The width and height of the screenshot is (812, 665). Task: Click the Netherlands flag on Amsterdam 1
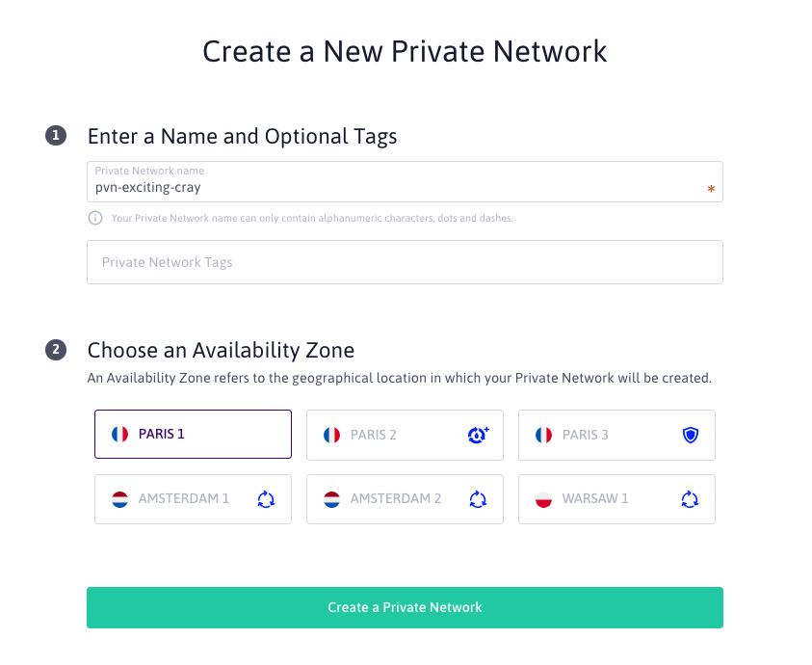(x=120, y=499)
